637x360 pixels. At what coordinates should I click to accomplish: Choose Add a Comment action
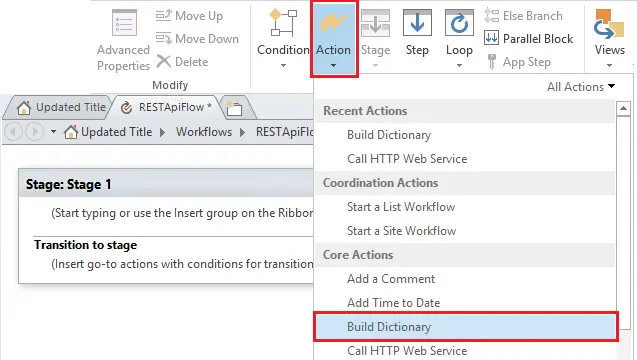pos(465,279)
